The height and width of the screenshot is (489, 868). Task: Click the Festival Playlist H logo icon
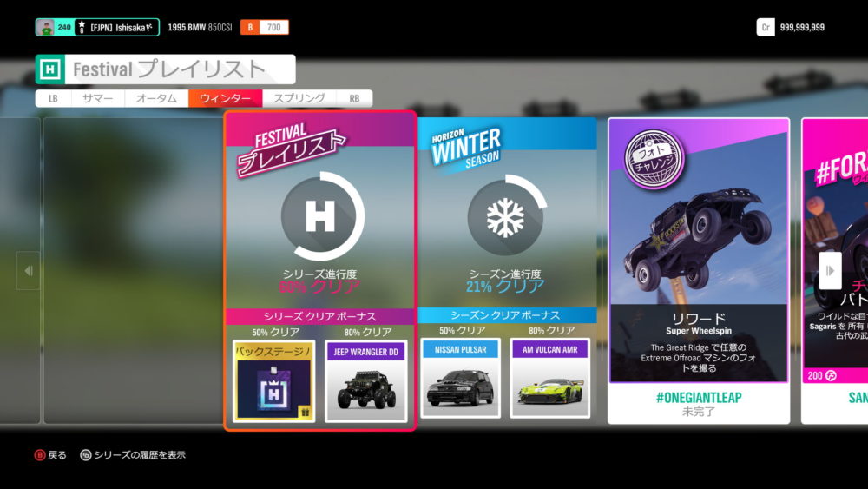[52, 69]
